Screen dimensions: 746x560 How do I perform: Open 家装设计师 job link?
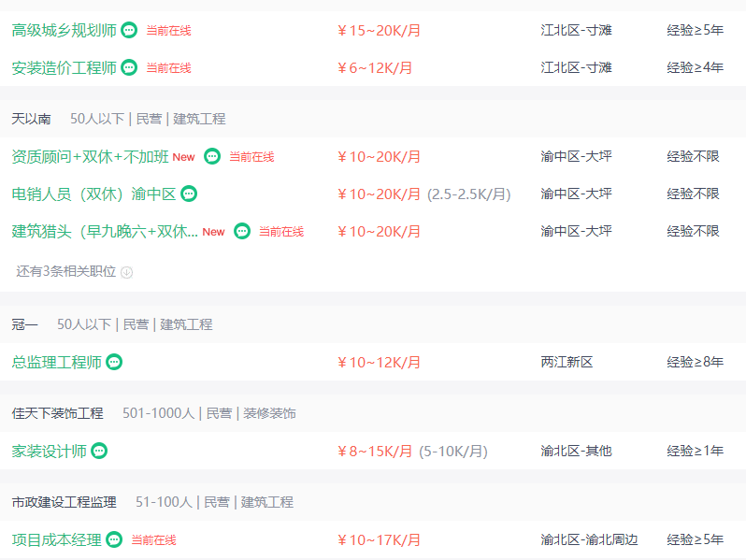pos(49,451)
